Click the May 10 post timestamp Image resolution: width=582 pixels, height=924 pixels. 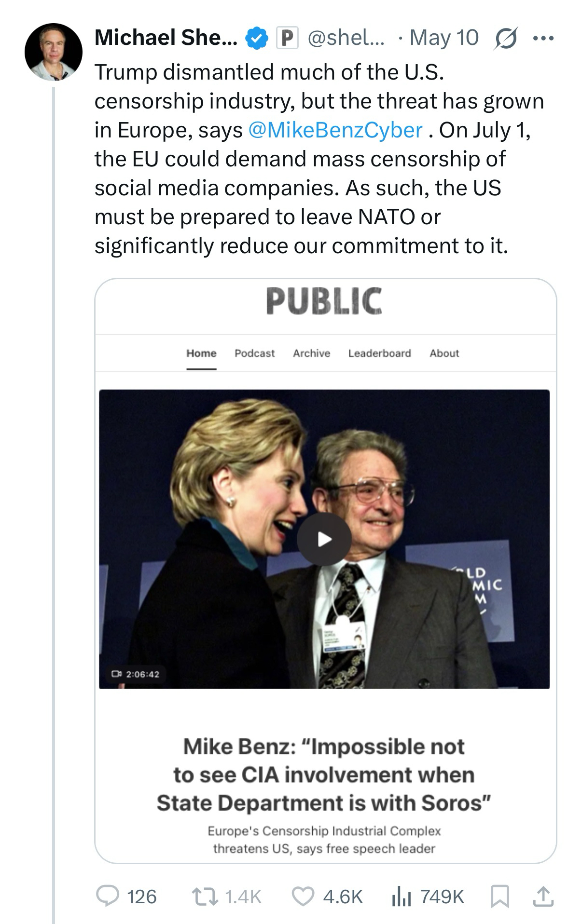point(443,38)
